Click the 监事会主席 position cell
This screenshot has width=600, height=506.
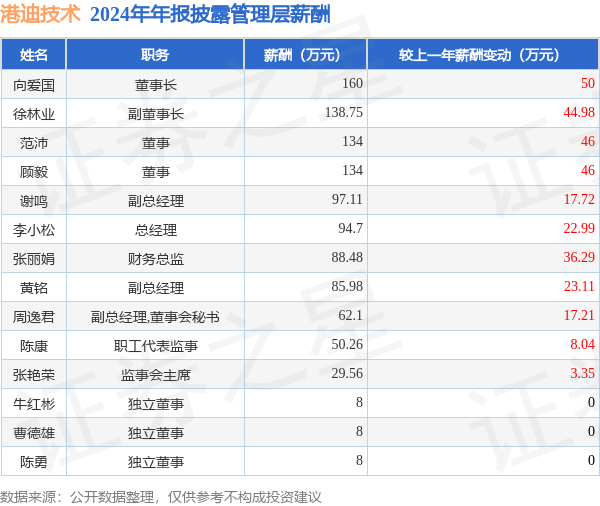[x=155, y=375]
